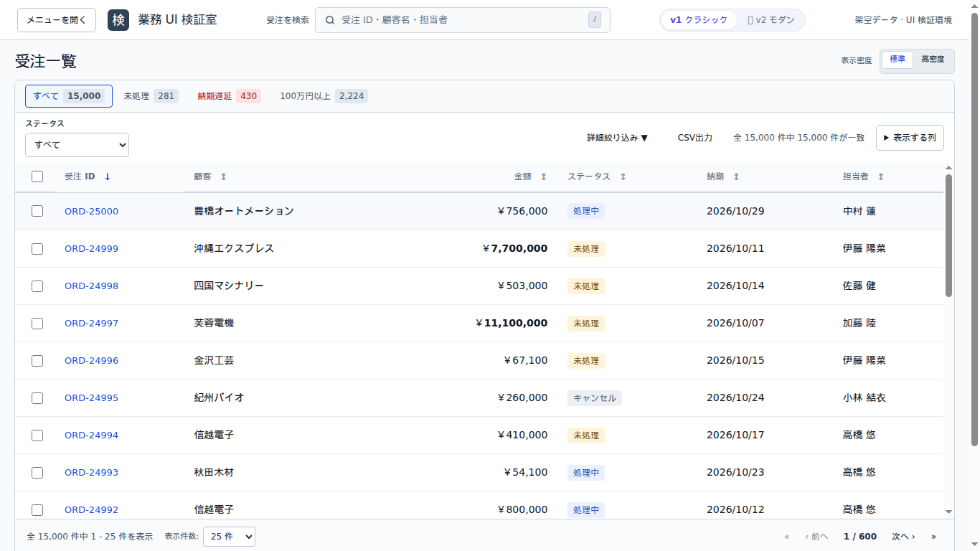Check the box for ORD-24999
Viewport: 980px width, 551px height.
tap(37, 248)
